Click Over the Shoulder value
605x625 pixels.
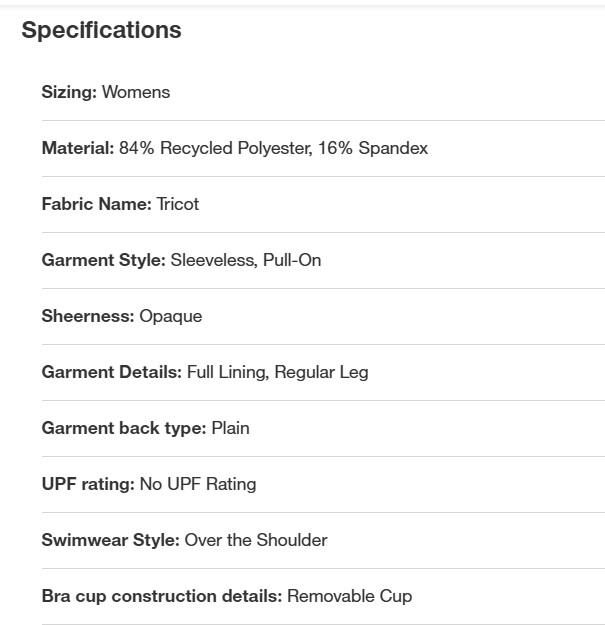pyautogui.click(x=256, y=540)
